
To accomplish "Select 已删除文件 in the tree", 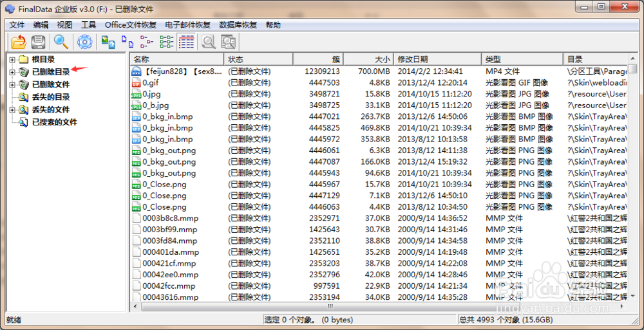I will coord(51,85).
